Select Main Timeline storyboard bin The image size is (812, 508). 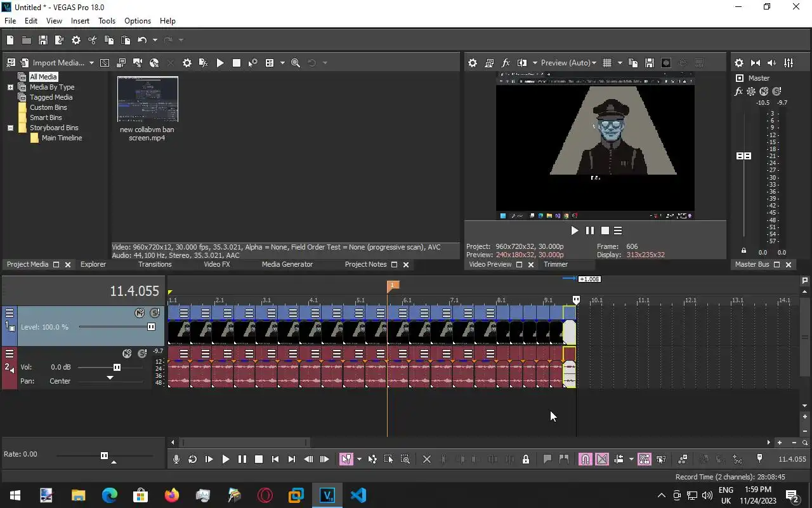[62, 138]
